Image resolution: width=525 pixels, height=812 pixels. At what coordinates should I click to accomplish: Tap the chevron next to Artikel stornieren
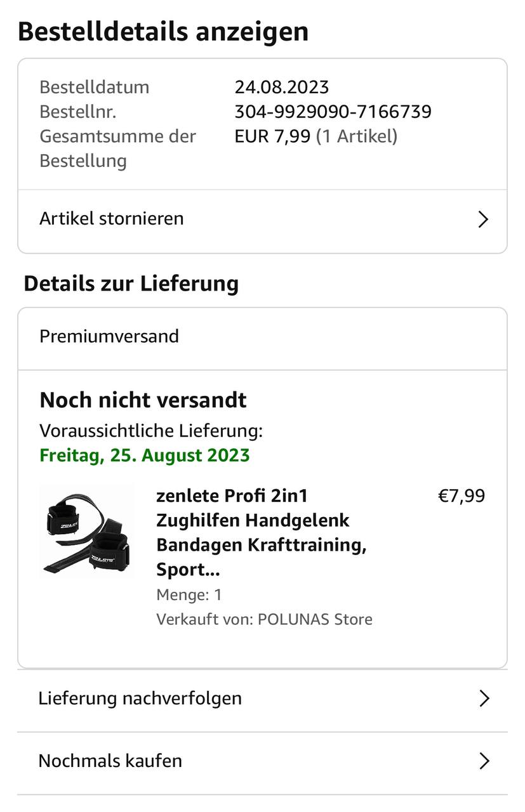coord(483,219)
